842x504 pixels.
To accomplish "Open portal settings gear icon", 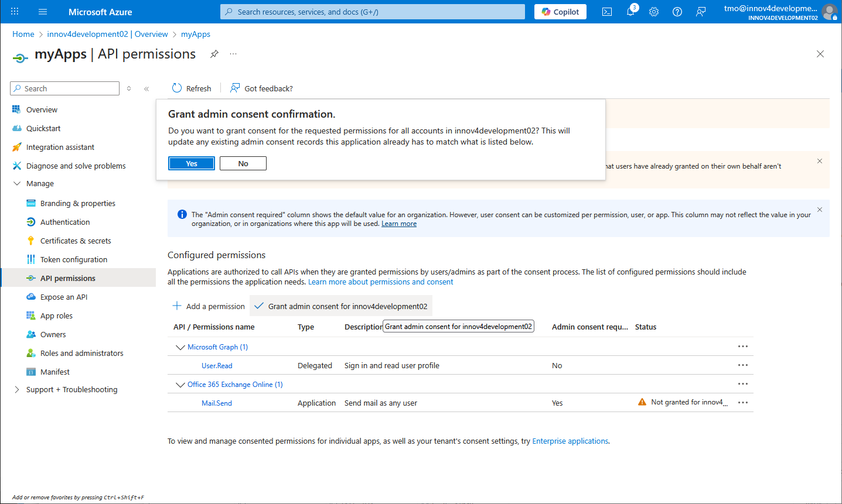I will click(x=654, y=12).
